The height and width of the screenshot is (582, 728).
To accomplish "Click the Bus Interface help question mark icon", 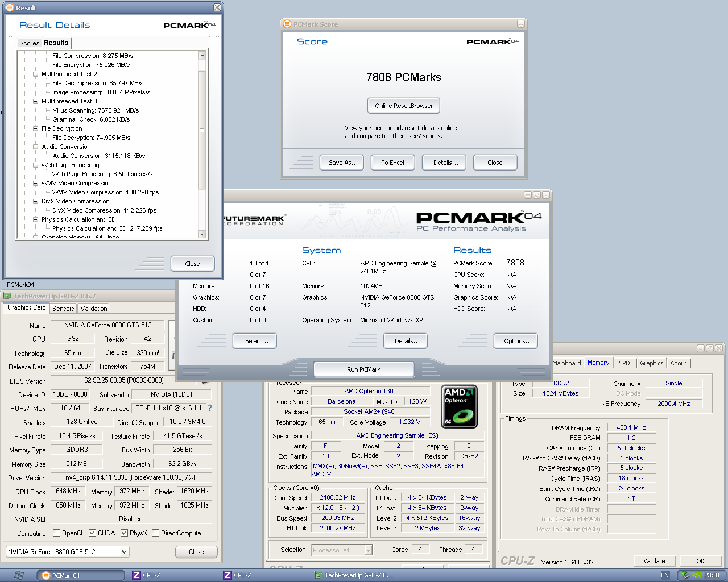I will [210, 408].
